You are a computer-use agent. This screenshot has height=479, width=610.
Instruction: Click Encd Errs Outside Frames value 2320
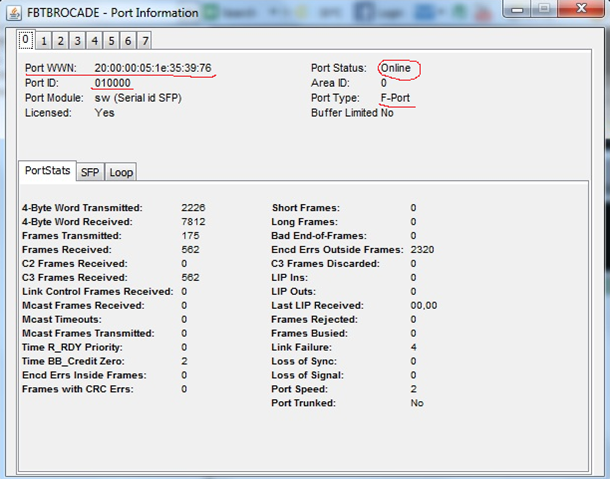tap(422, 250)
